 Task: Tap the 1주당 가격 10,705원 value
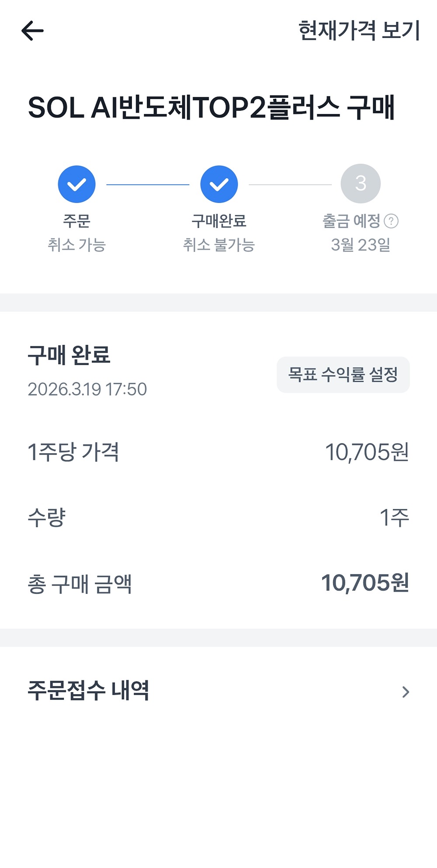(x=367, y=452)
